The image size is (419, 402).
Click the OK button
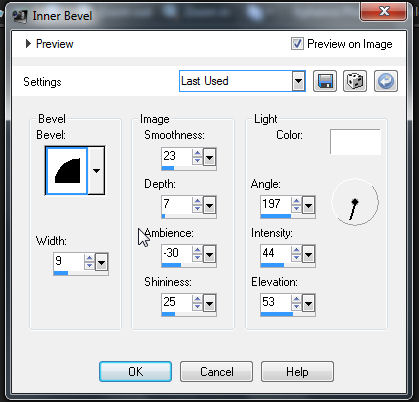pos(136,372)
